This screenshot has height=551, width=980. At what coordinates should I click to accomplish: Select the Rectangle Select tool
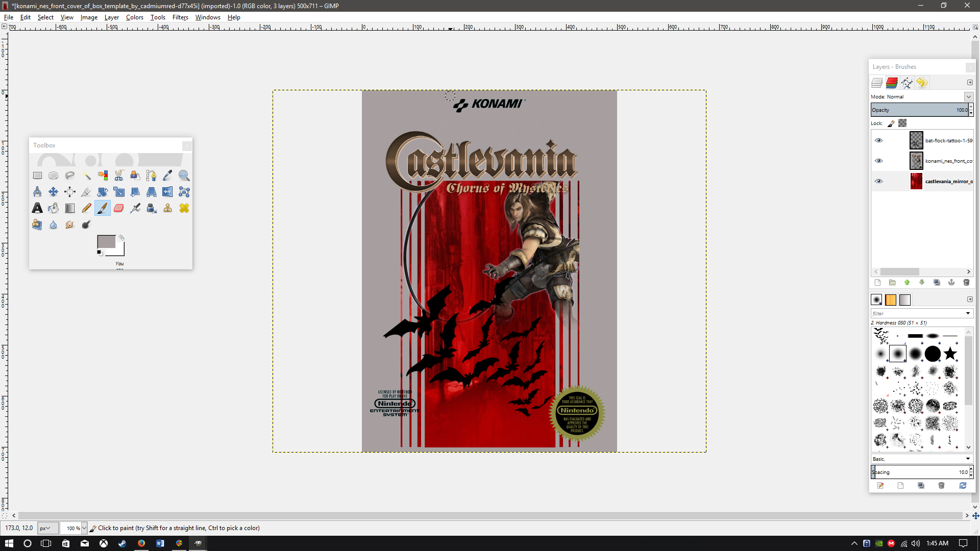[x=37, y=176]
